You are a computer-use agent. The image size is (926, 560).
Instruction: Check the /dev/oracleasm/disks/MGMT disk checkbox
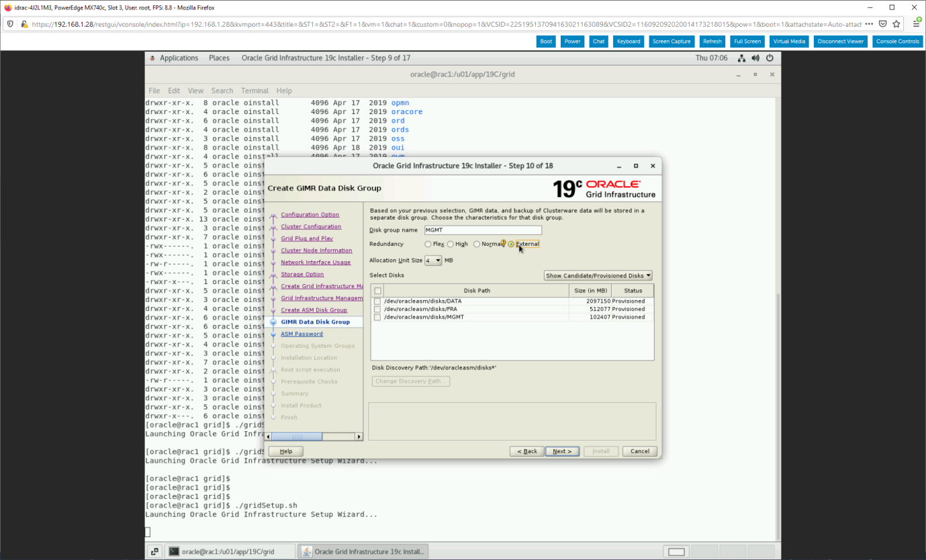[377, 317]
